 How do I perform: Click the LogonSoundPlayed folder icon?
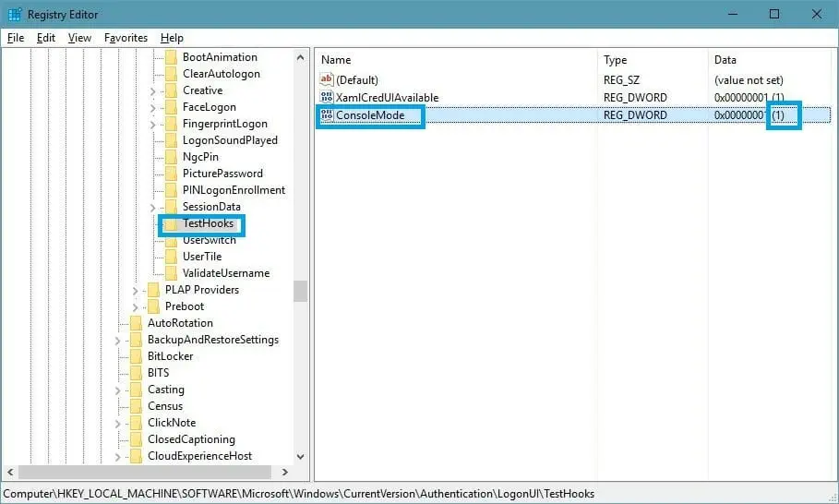[172, 140]
